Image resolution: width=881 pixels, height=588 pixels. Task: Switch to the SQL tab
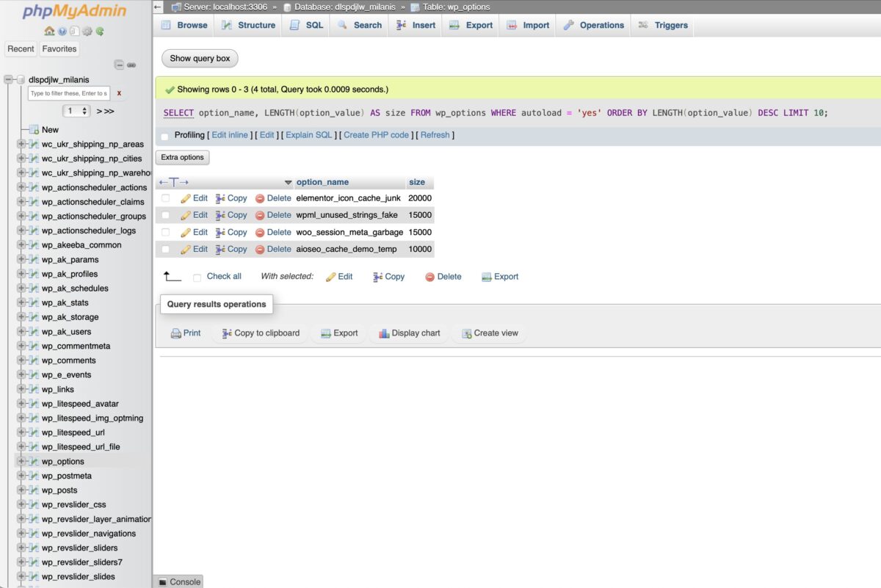tap(306, 25)
